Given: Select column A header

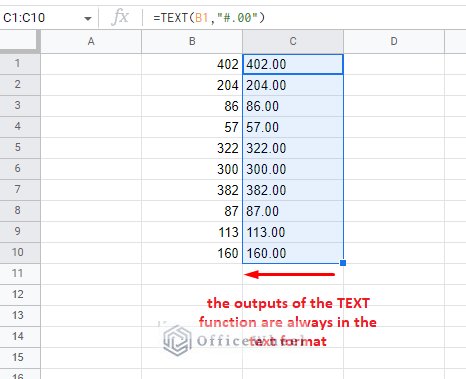Looking at the screenshot, I should (91, 41).
